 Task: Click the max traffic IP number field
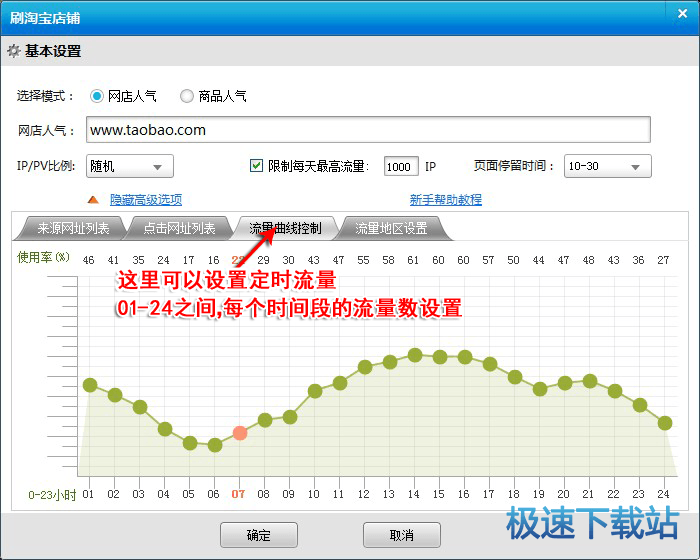[401, 167]
